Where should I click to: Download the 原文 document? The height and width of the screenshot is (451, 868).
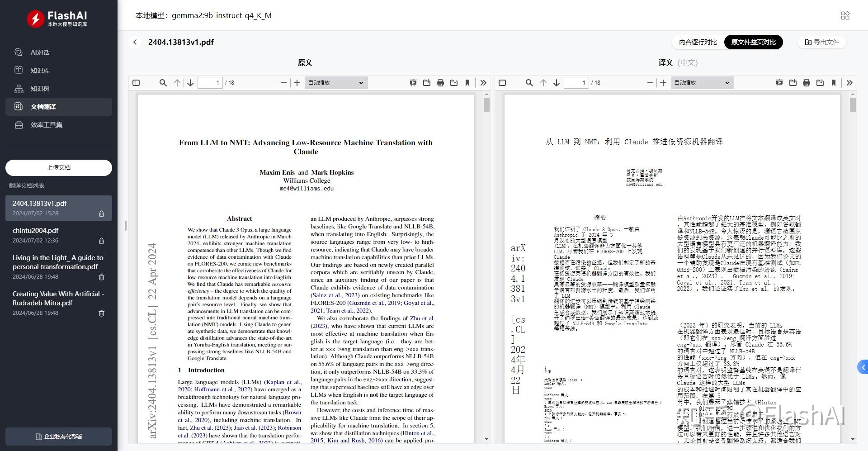pos(454,83)
